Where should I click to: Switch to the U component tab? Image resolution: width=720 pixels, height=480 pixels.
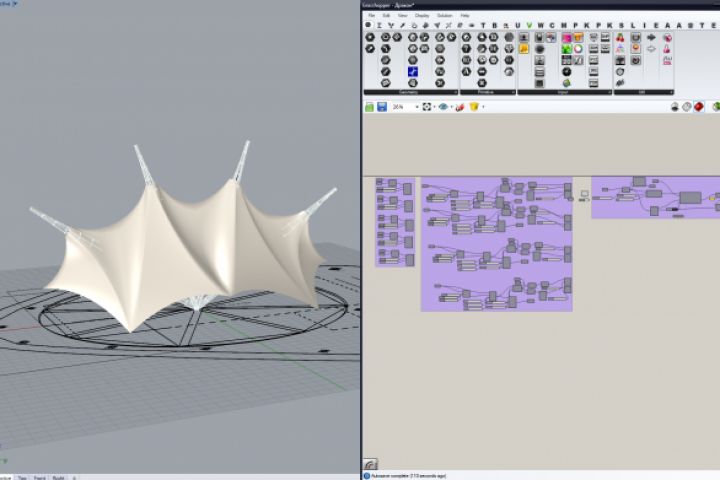coord(518,25)
